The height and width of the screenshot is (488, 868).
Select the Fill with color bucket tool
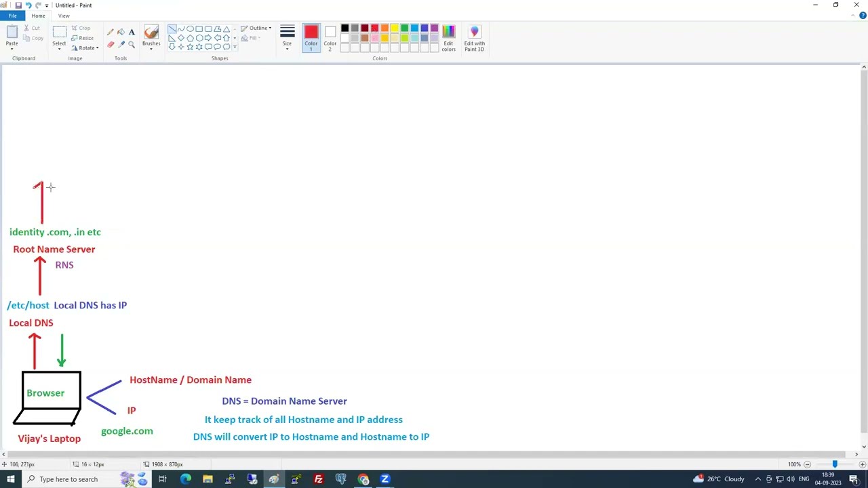(121, 32)
